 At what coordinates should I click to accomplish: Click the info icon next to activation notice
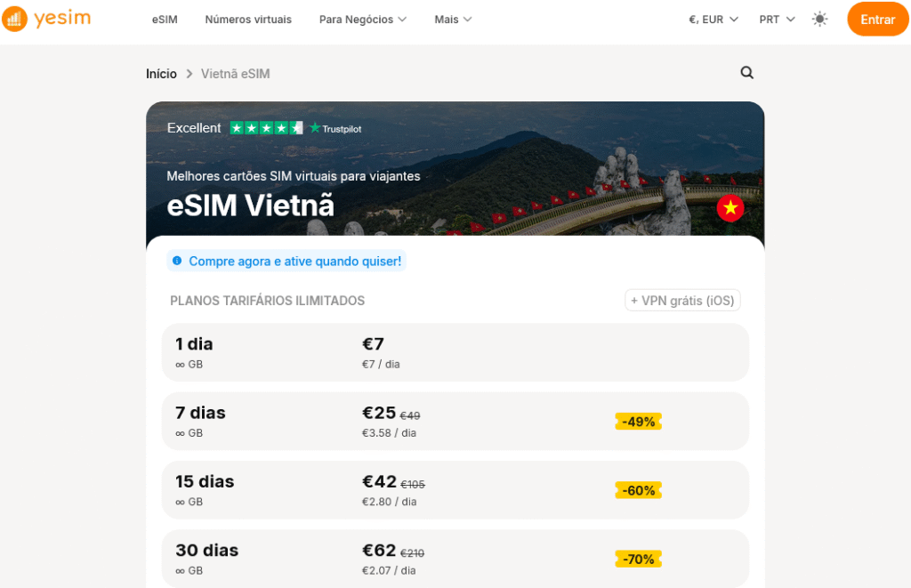177,261
